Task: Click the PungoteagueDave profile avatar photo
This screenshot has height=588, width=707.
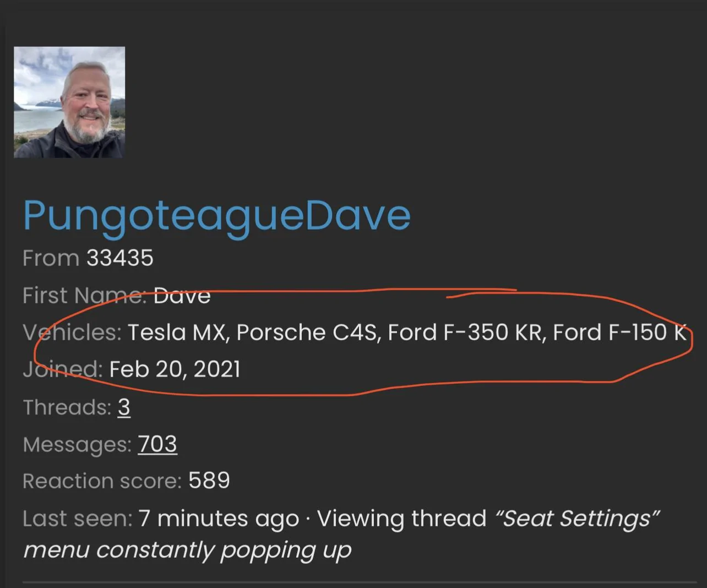Action: [x=69, y=102]
